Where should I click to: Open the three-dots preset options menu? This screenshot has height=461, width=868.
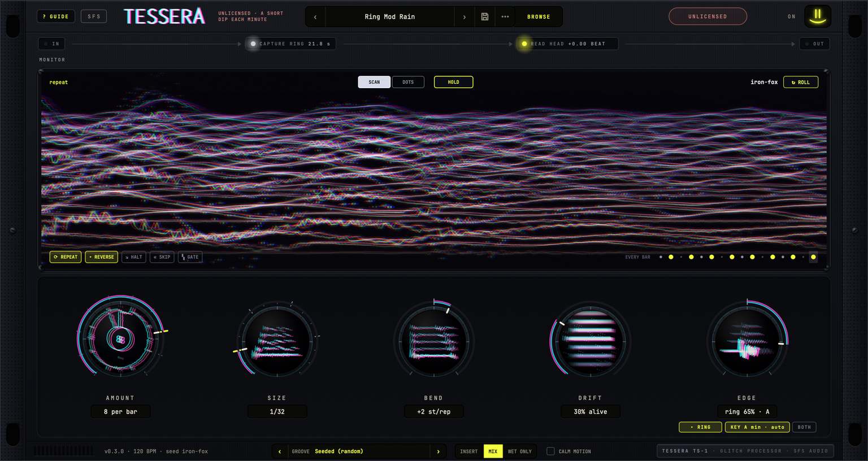pyautogui.click(x=505, y=17)
